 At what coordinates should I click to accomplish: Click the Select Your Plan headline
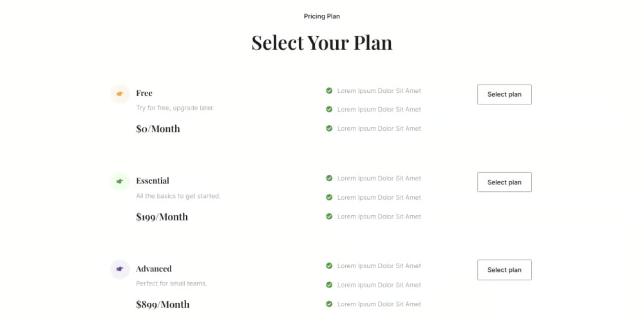(x=322, y=43)
